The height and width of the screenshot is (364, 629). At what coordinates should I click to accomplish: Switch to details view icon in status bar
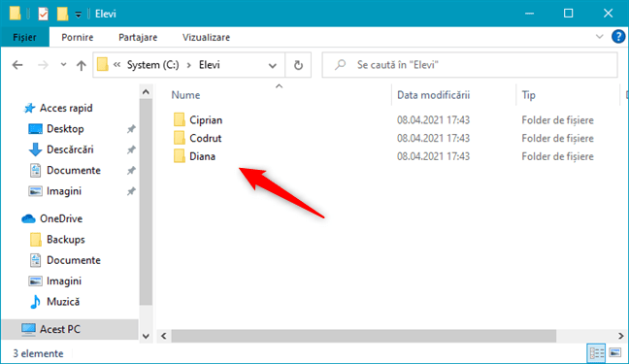597,353
